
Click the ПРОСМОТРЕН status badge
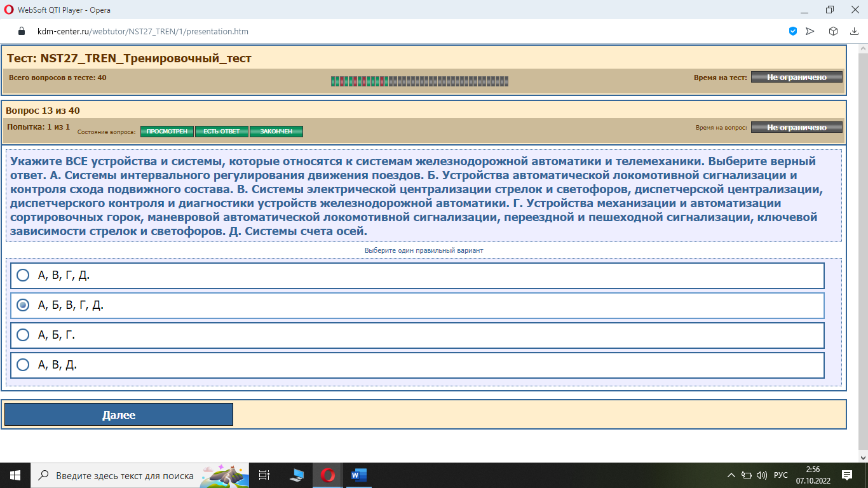(167, 132)
